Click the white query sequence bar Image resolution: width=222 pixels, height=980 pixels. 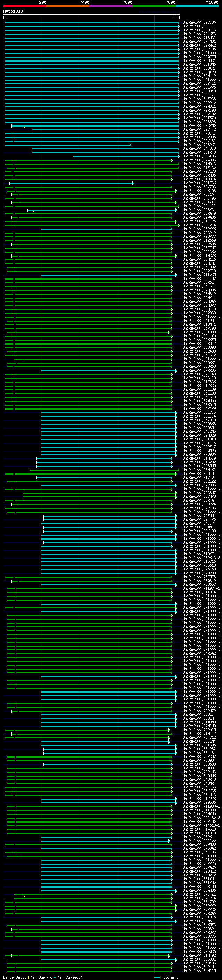click(x=92, y=15)
